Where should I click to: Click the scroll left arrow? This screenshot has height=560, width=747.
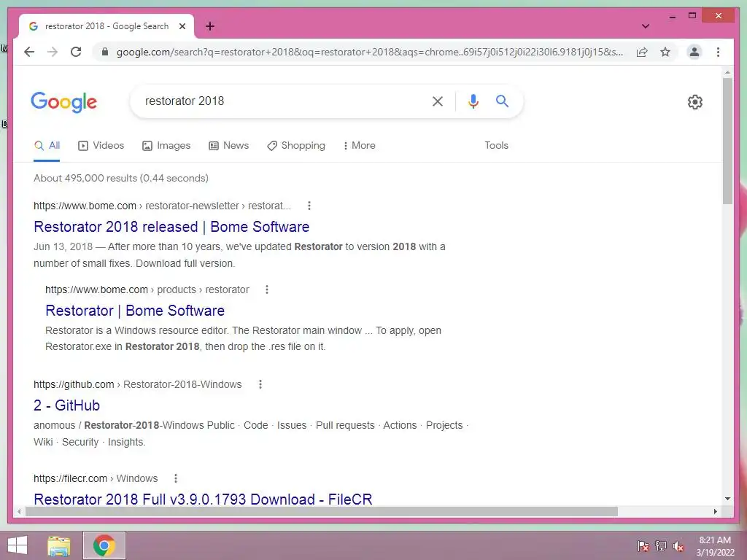18,511
